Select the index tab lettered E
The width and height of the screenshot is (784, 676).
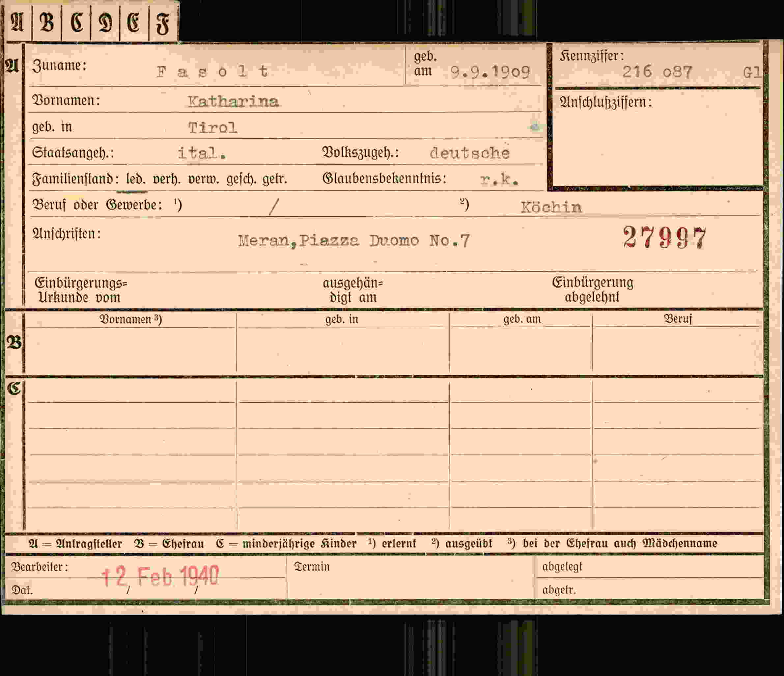pyautogui.click(x=134, y=22)
